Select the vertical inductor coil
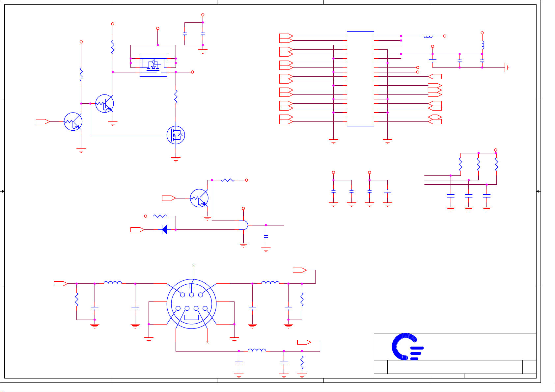 coord(483,45)
